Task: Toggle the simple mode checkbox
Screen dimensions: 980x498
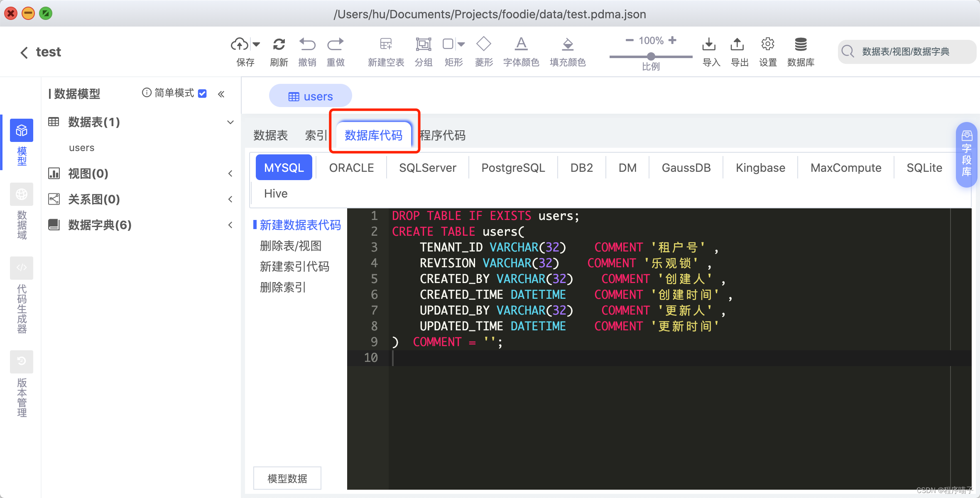Action: coord(202,93)
